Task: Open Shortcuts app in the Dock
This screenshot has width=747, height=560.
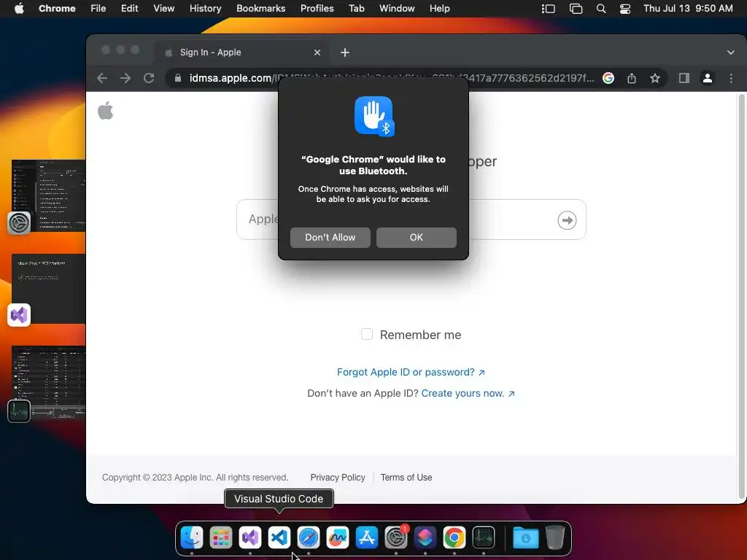Action: (x=425, y=537)
